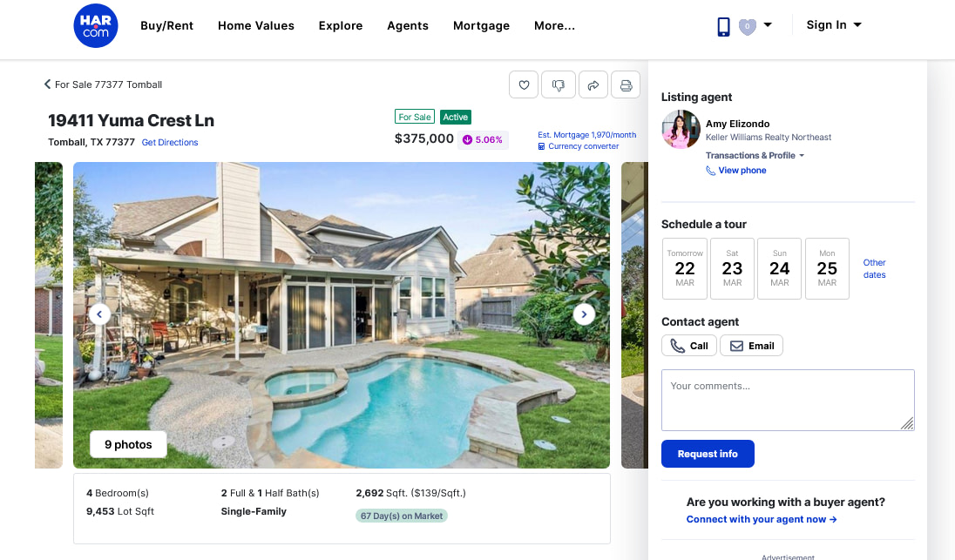Image resolution: width=955 pixels, height=560 pixels.
Task: Open the Mortgage menu
Action: (481, 25)
